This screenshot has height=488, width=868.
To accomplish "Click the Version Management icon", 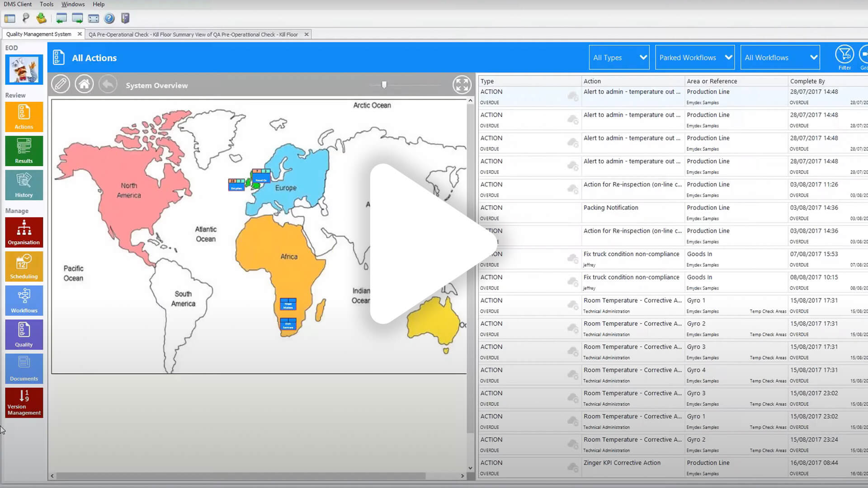I will click(x=24, y=402).
